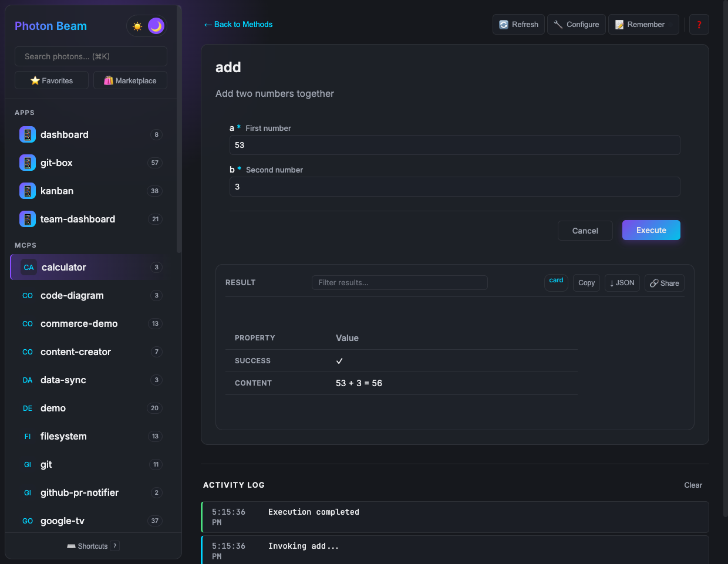Open the git MCP entry

91,464
